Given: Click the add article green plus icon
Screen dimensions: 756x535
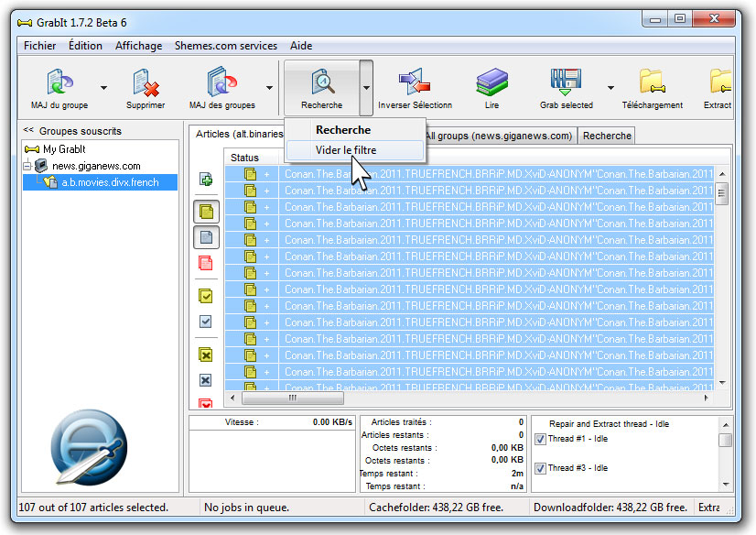Looking at the screenshot, I should (206, 180).
